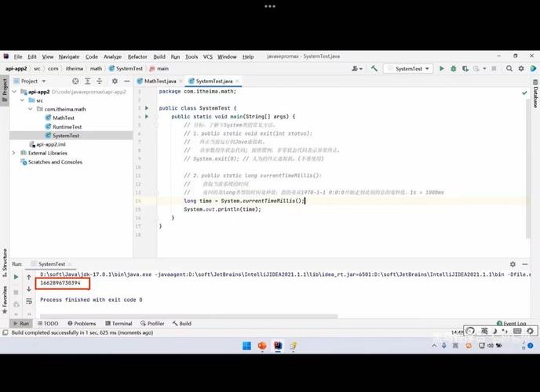The height and width of the screenshot is (392, 540).
Task: Rerun program in the Run panel
Action: [x=16, y=277]
